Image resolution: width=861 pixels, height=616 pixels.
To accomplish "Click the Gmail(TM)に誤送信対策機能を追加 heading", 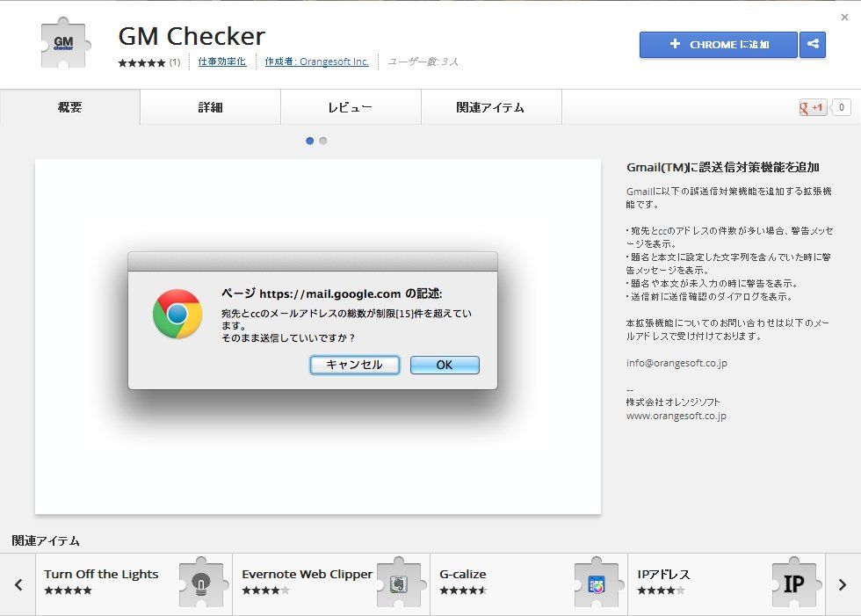I will pyautogui.click(x=722, y=168).
